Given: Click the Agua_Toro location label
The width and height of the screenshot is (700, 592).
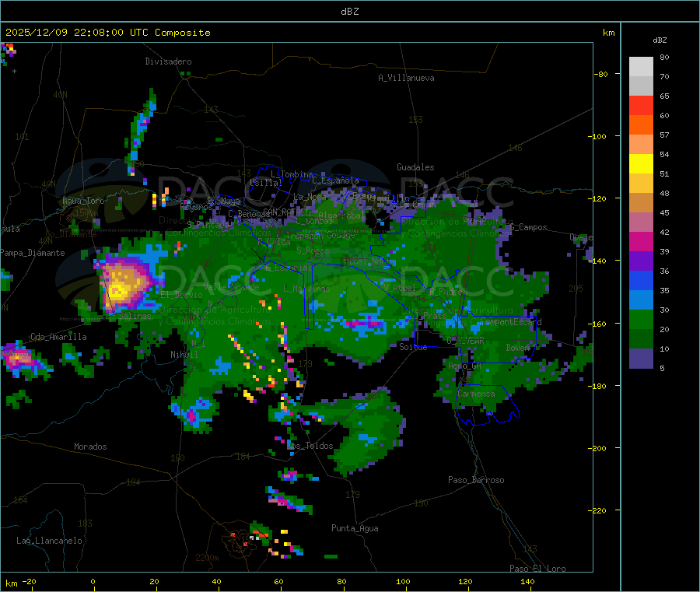Looking at the screenshot, I should coord(83,201).
